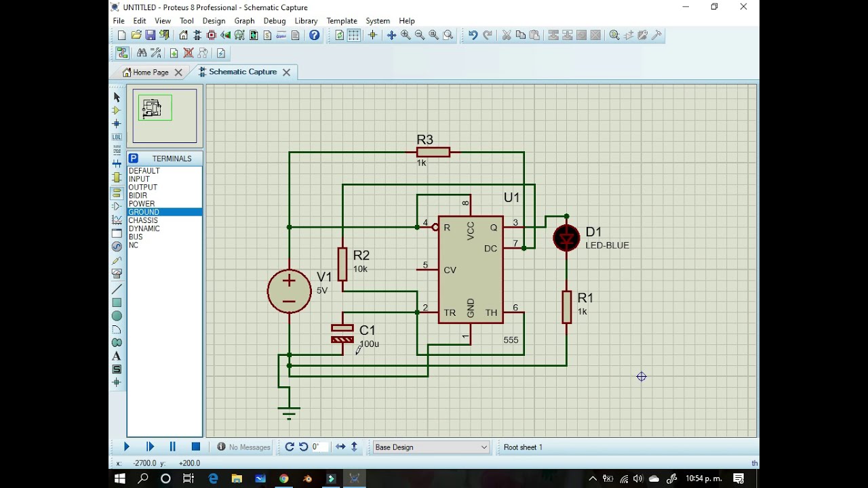868x488 pixels.
Task: Select the Junction Dot Mode tool
Action: (117, 124)
